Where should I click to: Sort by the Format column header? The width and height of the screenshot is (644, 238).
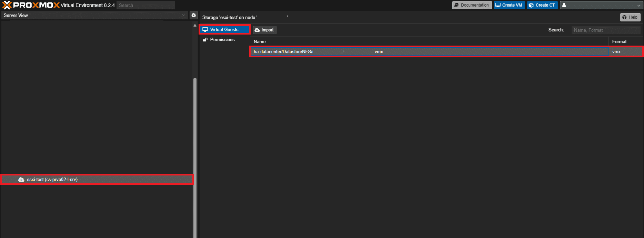coord(626,41)
